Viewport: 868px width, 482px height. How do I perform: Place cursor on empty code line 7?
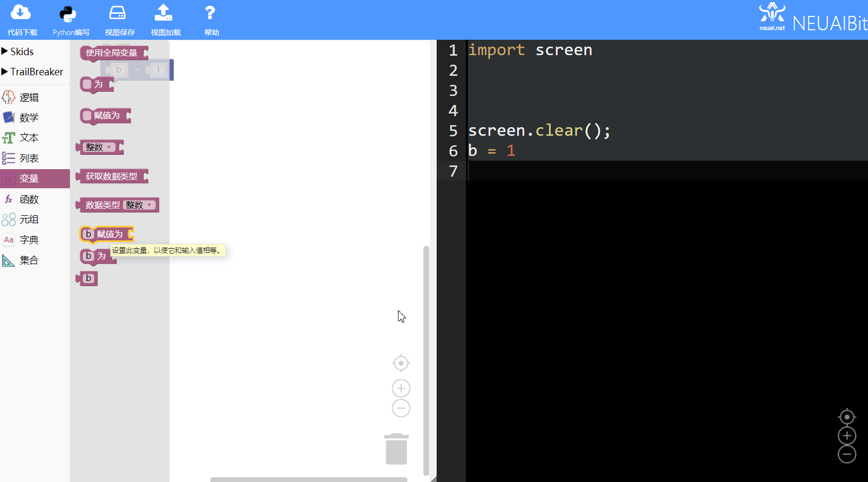click(x=667, y=171)
